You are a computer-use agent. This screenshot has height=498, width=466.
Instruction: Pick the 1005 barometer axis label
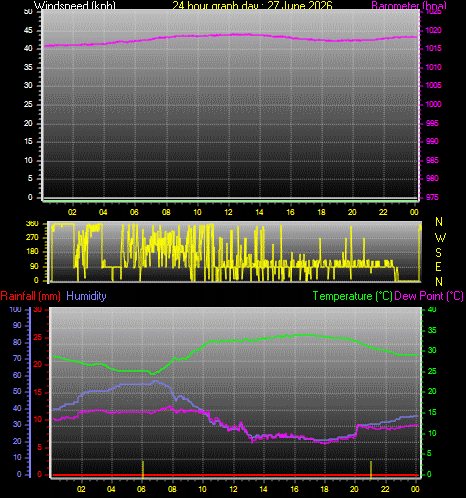pyautogui.click(x=433, y=85)
